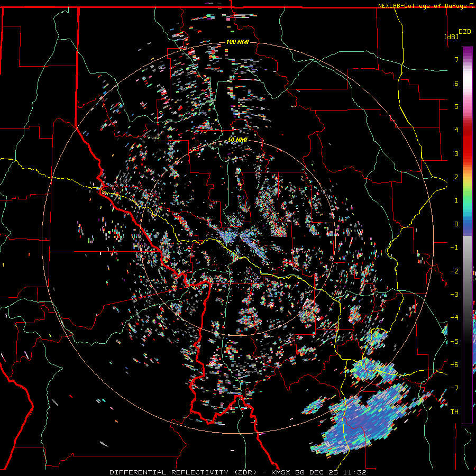Click the -3 scale label

point(454,295)
